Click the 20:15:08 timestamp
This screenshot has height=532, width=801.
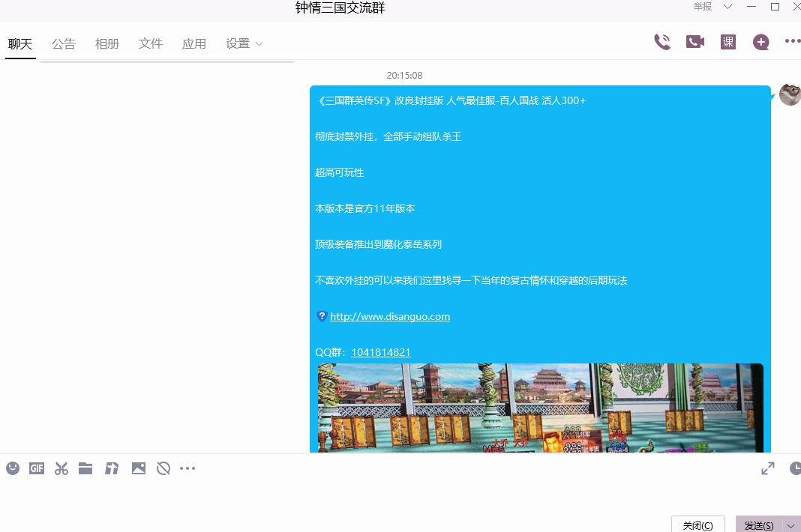tap(404, 76)
